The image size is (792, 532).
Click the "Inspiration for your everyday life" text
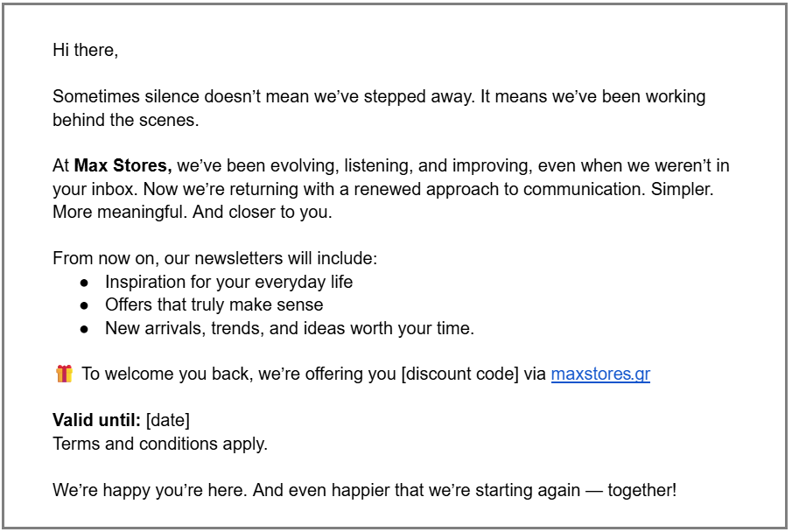(x=228, y=282)
